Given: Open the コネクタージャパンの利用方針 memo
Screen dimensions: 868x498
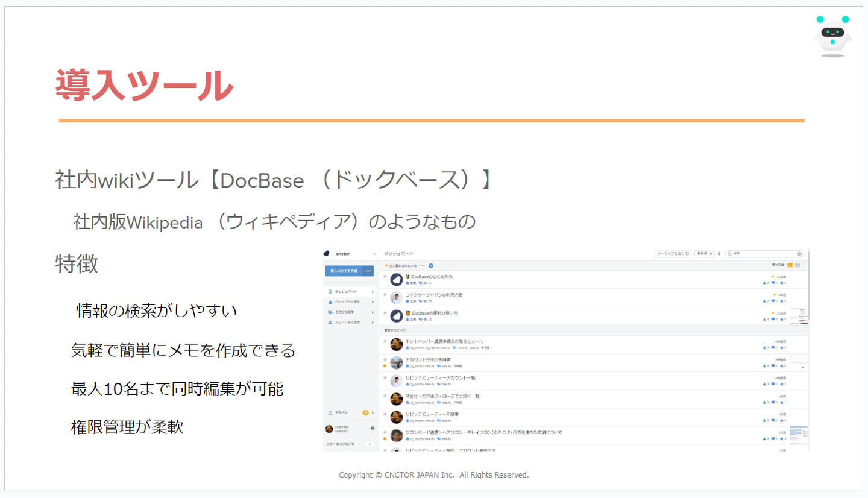Looking at the screenshot, I should pos(435,295).
